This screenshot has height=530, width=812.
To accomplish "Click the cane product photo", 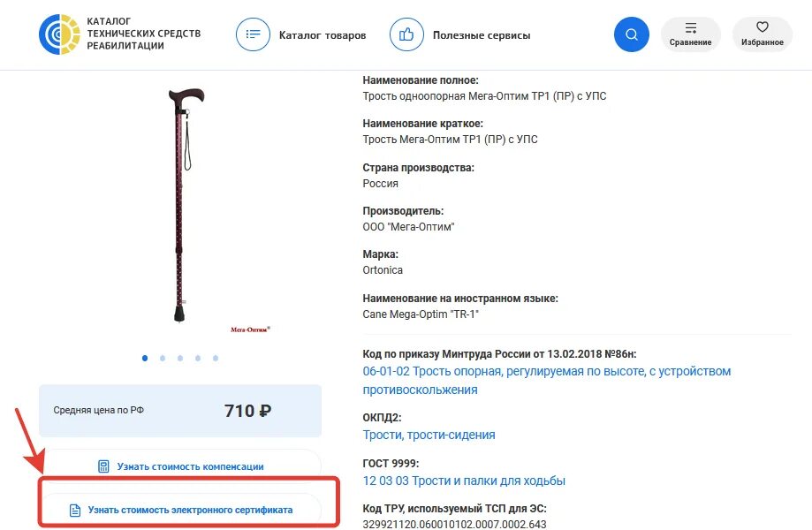I will coord(186,205).
